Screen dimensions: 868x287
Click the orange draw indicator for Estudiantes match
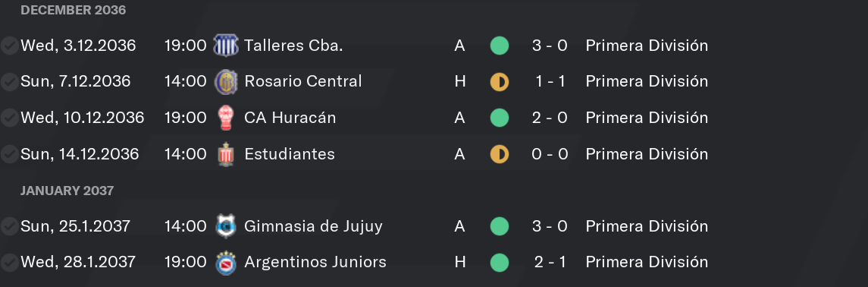pyautogui.click(x=500, y=153)
